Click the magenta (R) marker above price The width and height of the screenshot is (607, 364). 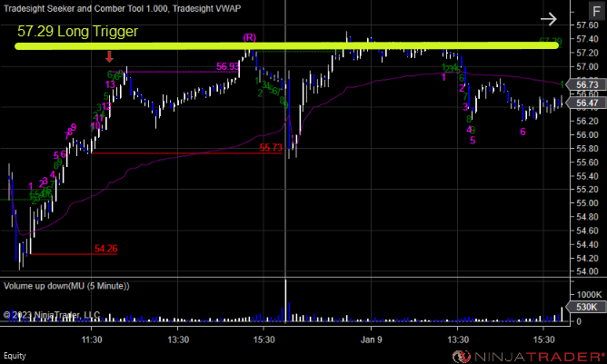[x=249, y=37]
